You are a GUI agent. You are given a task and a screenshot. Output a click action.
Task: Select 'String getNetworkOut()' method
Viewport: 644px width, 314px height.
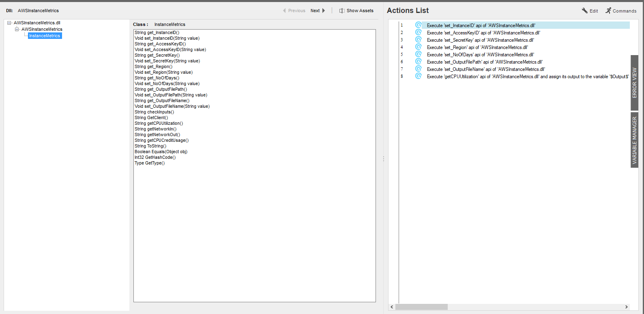pyautogui.click(x=157, y=135)
